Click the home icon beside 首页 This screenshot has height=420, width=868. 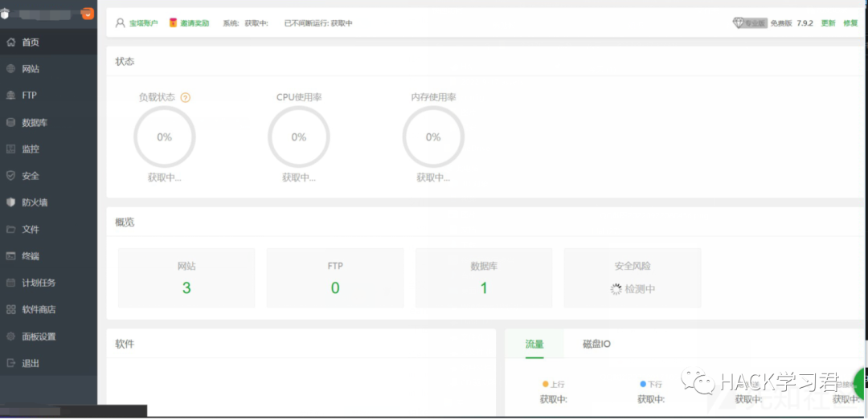(x=10, y=42)
